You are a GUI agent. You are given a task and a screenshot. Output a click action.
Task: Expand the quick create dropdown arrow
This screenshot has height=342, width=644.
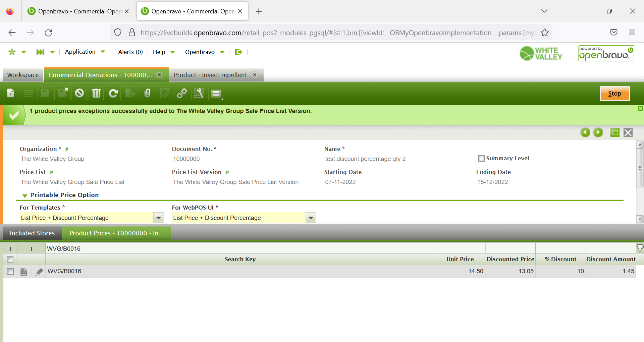[x=23, y=52]
